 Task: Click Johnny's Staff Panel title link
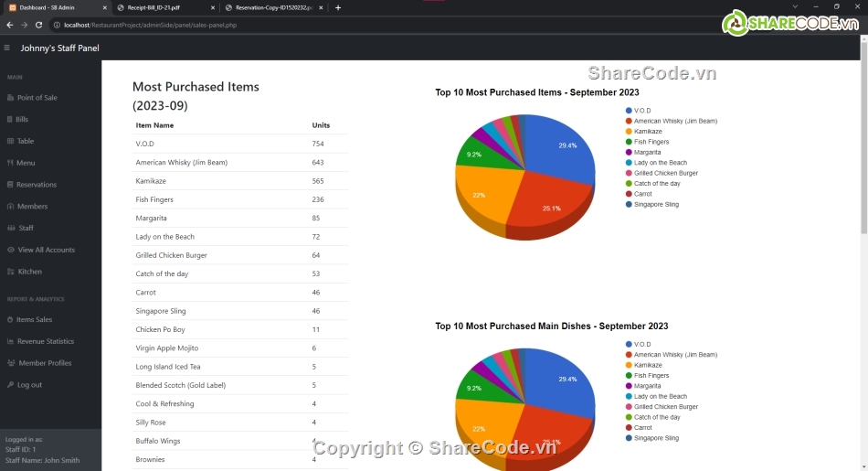59,48
